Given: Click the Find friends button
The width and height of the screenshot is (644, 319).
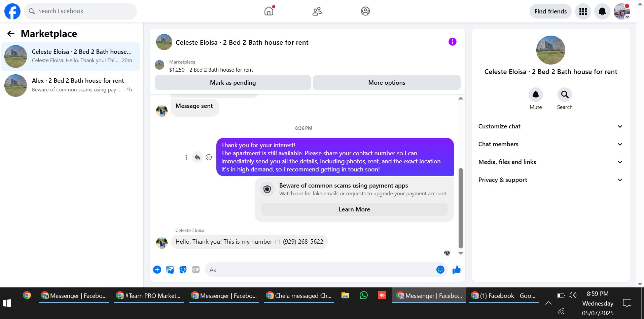Looking at the screenshot, I should [550, 11].
